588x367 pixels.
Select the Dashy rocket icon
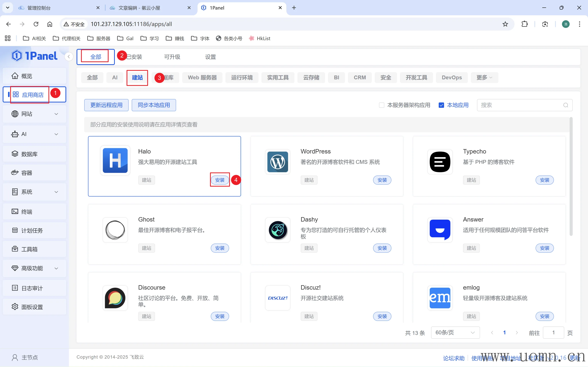click(278, 230)
